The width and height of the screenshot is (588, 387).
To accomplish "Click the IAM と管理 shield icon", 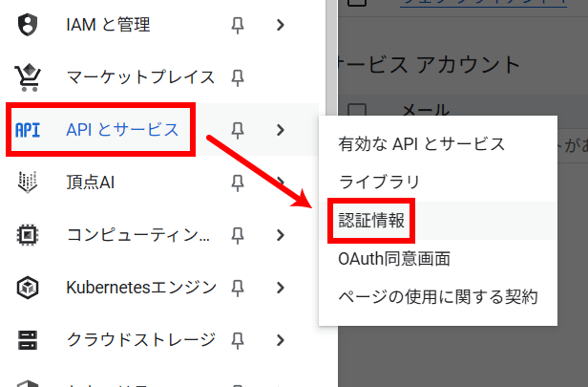I will [x=28, y=25].
